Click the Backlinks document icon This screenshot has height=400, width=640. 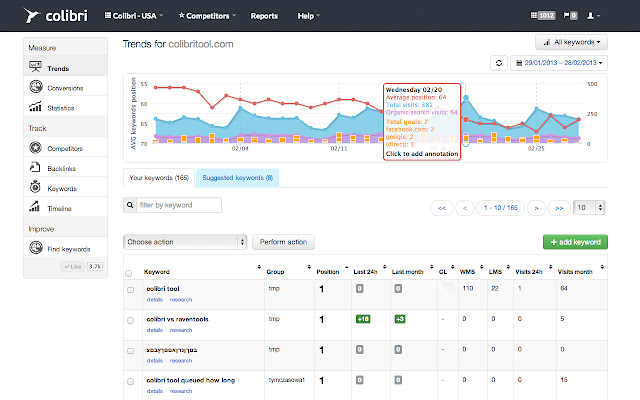pyautogui.click(x=35, y=167)
